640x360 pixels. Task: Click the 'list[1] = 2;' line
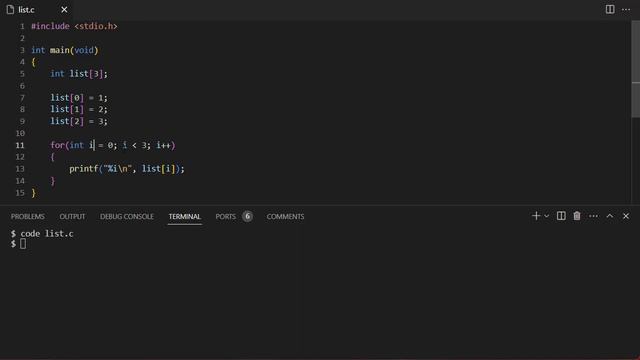(x=79, y=109)
